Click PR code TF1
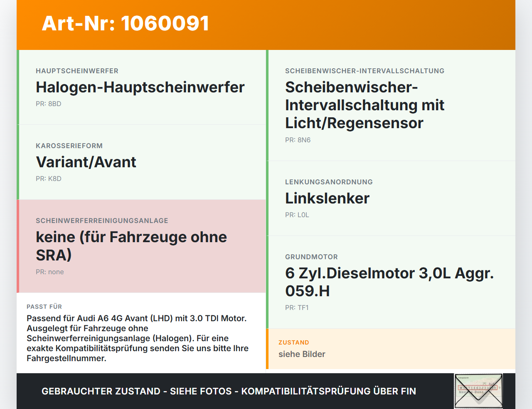The image size is (532, 409). click(x=297, y=307)
